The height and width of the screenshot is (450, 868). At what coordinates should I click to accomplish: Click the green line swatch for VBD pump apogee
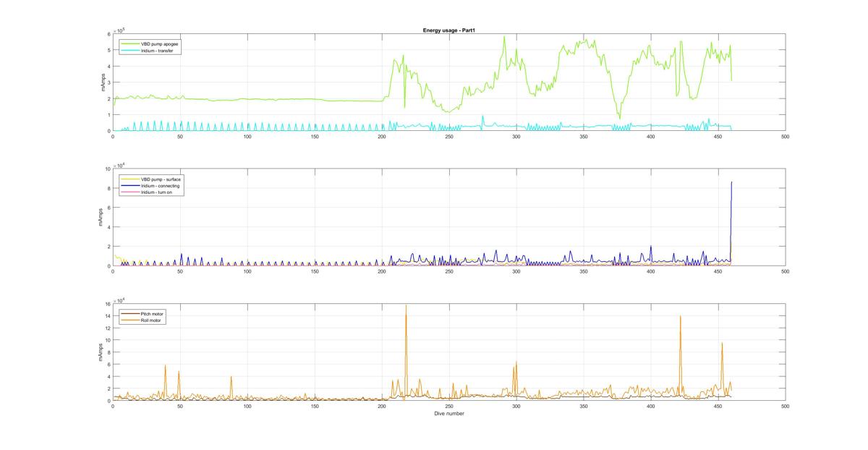click(130, 43)
